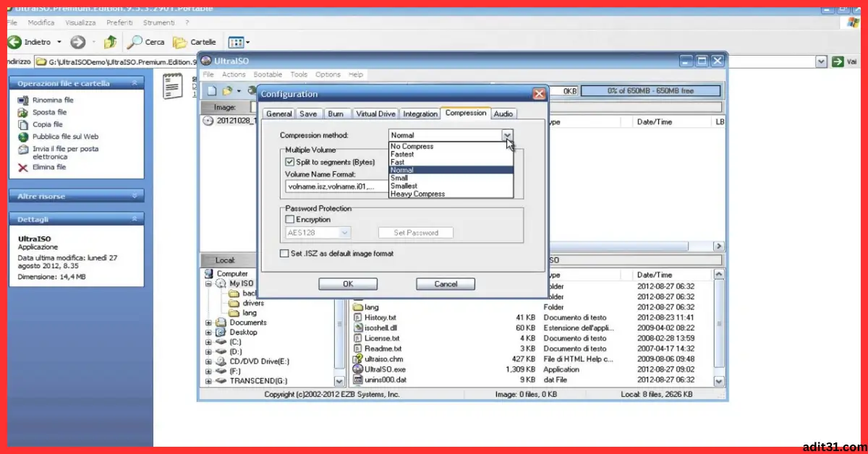This screenshot has height=454, width=868.
Task: Select the ultraiso.chm help file icon
Action: point(357,359)
